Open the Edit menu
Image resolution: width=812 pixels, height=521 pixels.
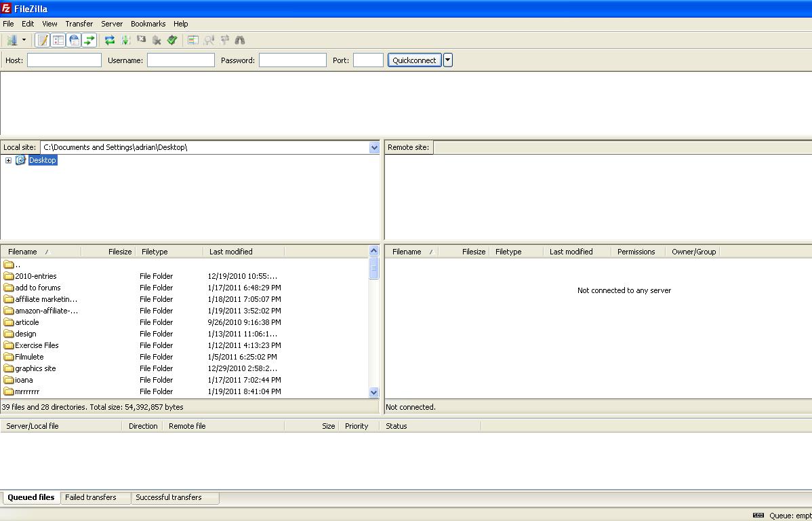pyautogui.click(x=28, y=24)
